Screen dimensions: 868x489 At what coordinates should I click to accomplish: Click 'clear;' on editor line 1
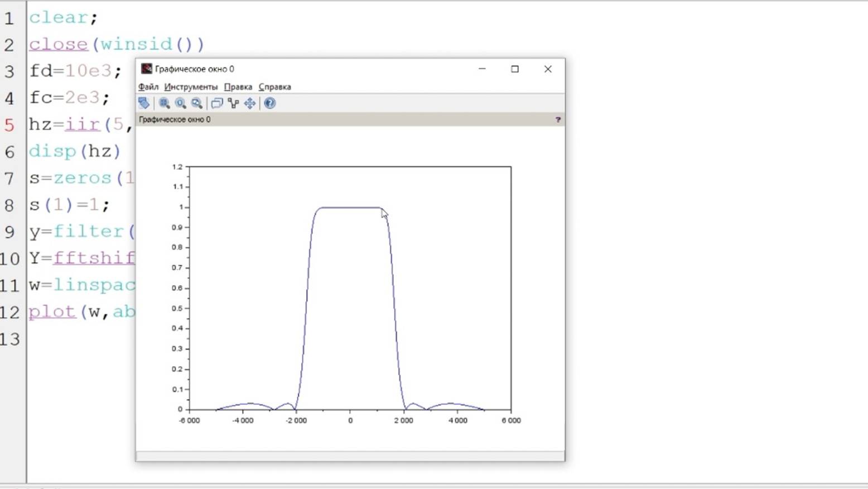(x=63, y=18)
